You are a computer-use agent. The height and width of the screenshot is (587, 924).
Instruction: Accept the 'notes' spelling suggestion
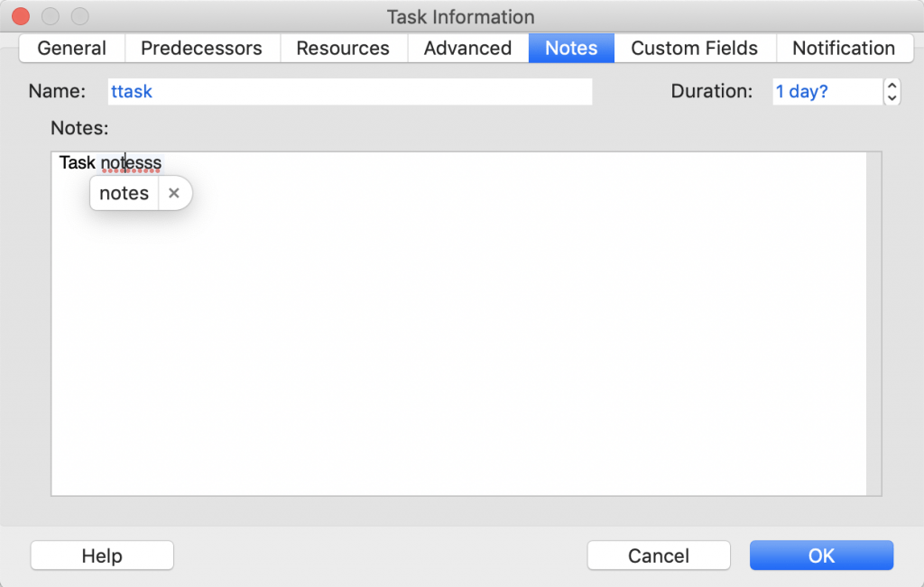[124, 192]
